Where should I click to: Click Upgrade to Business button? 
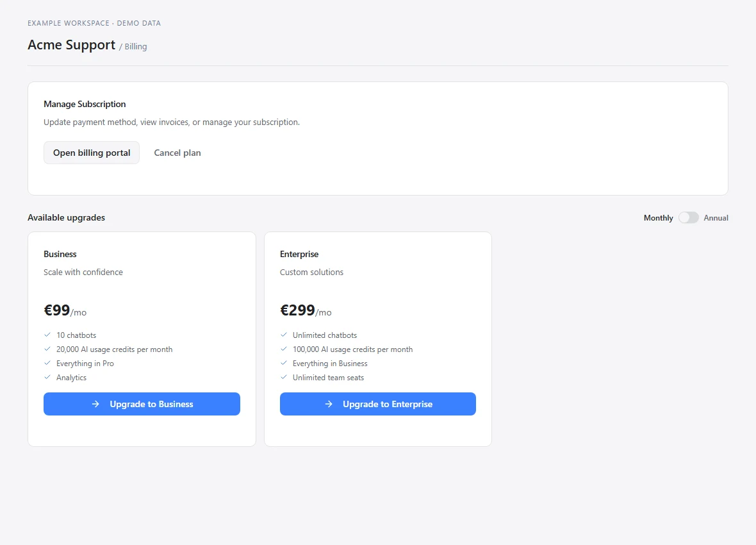[142, 404]
